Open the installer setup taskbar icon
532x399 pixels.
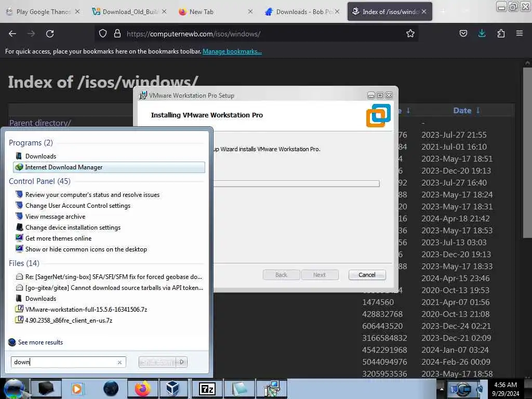[x=272, y=389]
